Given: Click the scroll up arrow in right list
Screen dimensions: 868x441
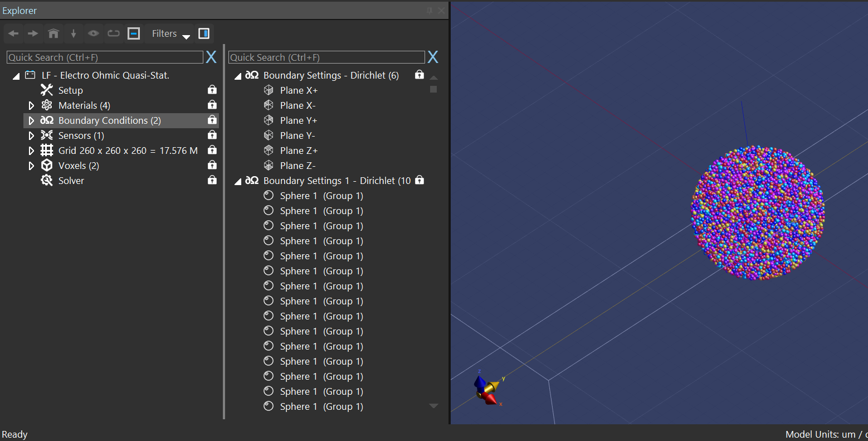Looking at the screenshot, I should coord(433,77).
